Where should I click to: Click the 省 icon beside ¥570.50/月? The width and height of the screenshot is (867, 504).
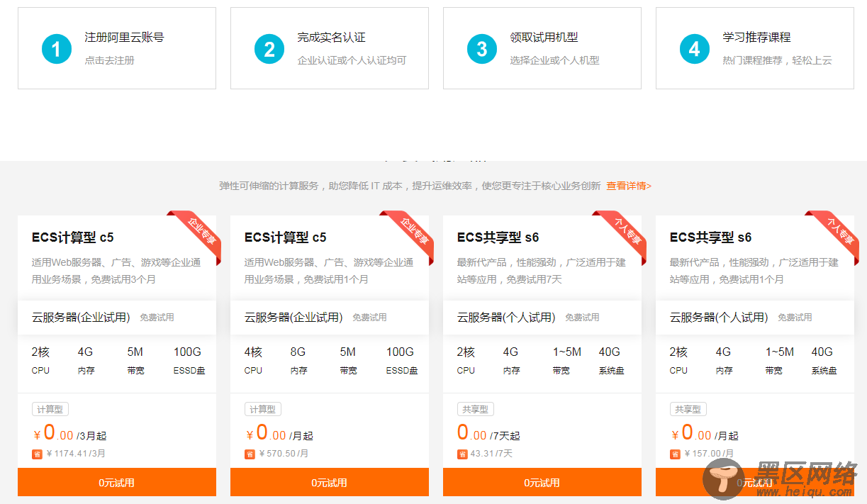point(250,454)
